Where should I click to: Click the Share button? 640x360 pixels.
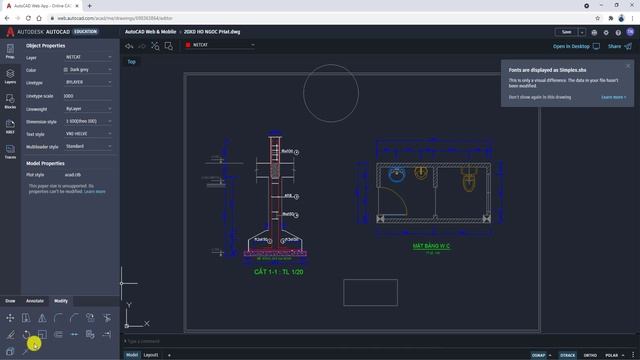[620, 47]
